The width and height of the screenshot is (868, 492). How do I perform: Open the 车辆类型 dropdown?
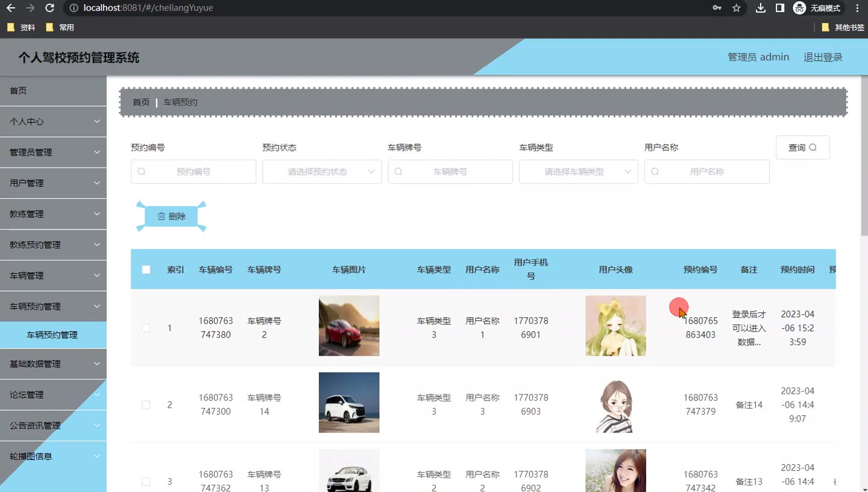coord(579,172)
